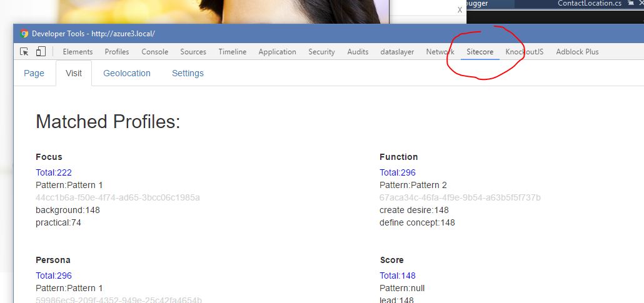Click the 'lead:148' value under Score
644x303 pixels.
pyautogui.click(x=396, y=300)
